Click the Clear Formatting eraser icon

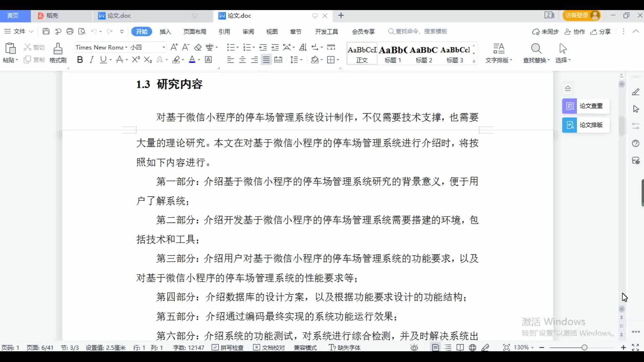pos(198,47)
